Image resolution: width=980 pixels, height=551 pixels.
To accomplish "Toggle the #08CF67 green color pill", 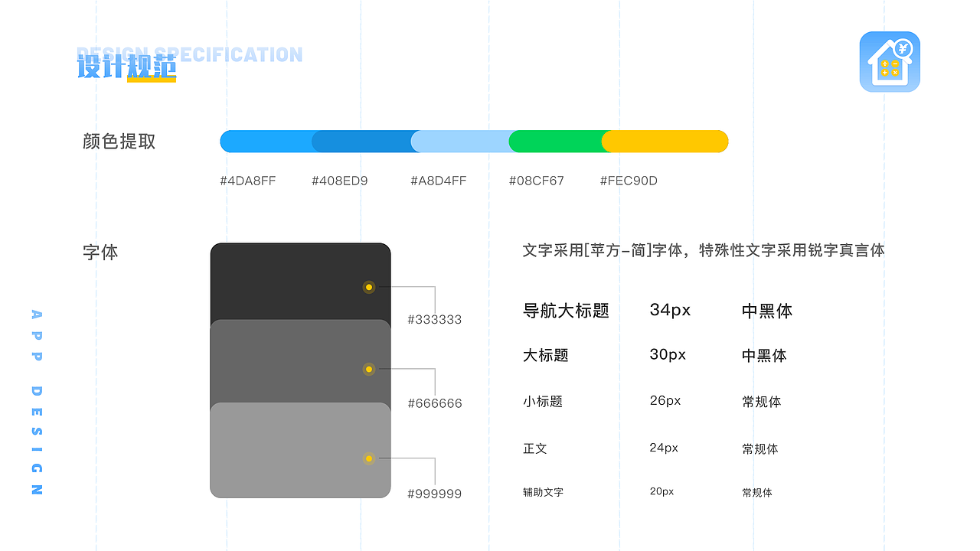I will pyautogui.click(x=555, y=141).
